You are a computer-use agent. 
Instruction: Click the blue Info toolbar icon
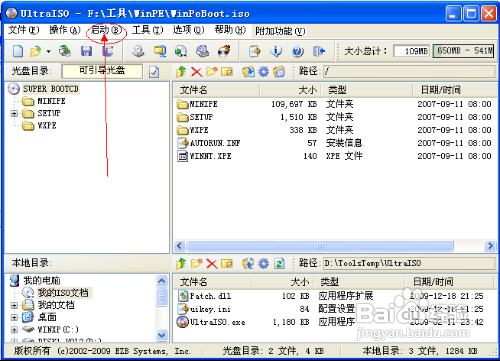[x=276, y=51]
